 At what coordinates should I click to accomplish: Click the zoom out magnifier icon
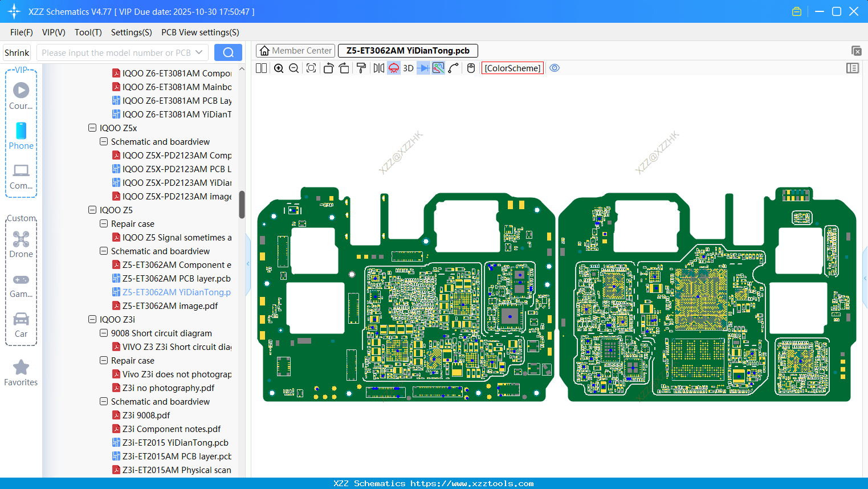tap(294, 68)
